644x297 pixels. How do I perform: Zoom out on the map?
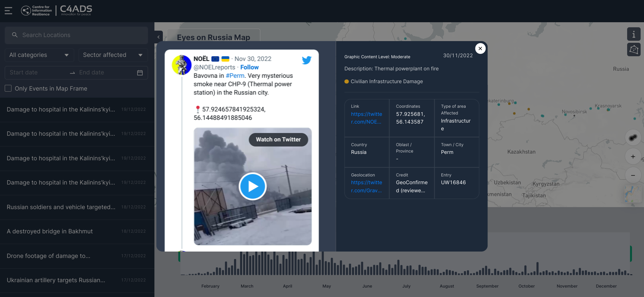click(x=633, y=175)
